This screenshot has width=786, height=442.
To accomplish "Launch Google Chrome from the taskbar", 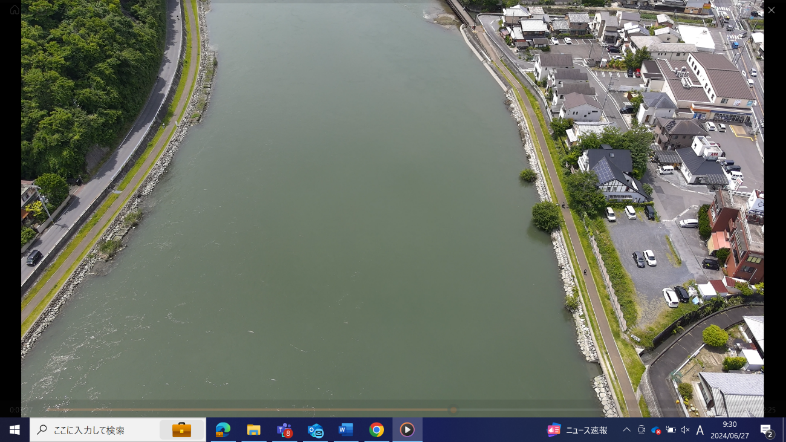I will 377,430.
